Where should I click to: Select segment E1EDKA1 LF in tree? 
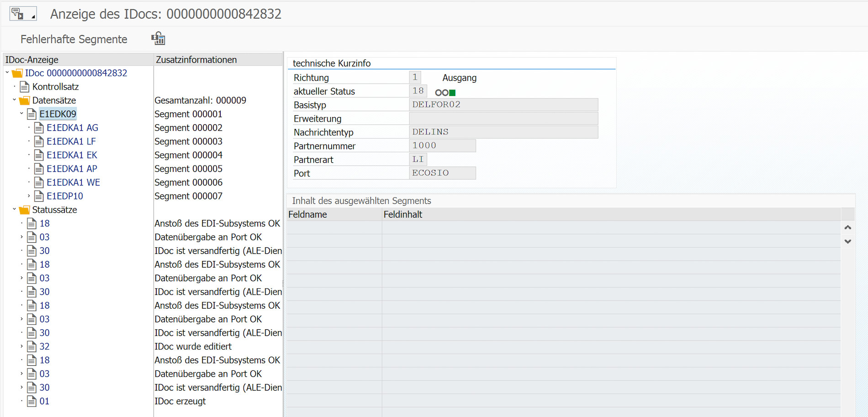pyautogui.click(x=71, y=141)
